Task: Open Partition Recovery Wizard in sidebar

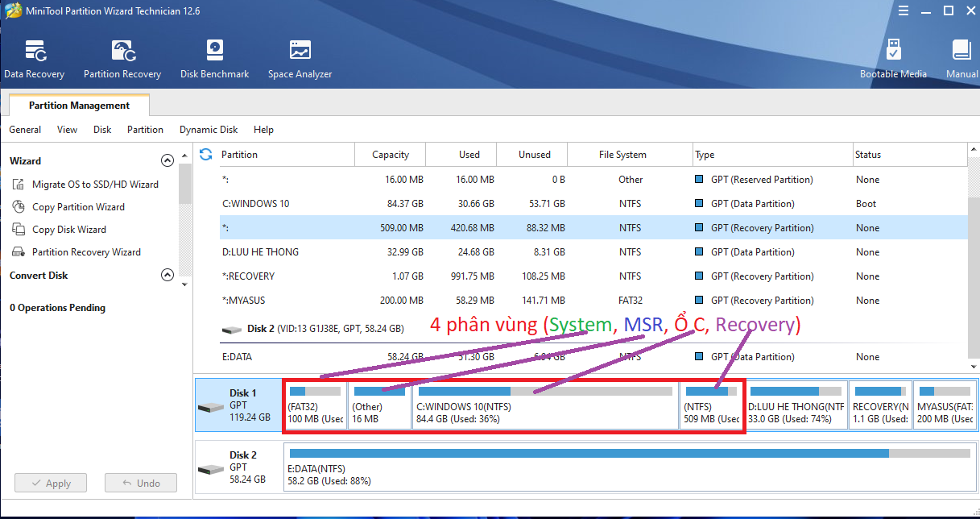Action: point(86,252)
